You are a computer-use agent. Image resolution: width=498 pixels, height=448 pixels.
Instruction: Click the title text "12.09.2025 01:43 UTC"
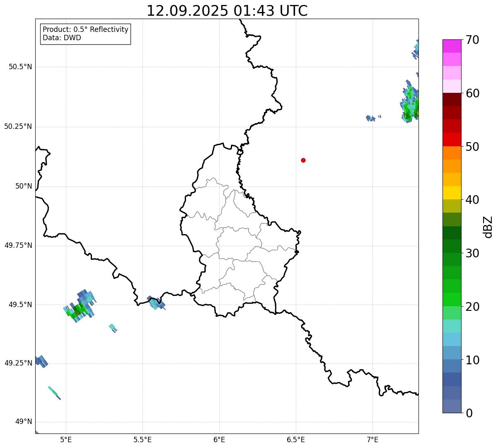click(227, 11)
